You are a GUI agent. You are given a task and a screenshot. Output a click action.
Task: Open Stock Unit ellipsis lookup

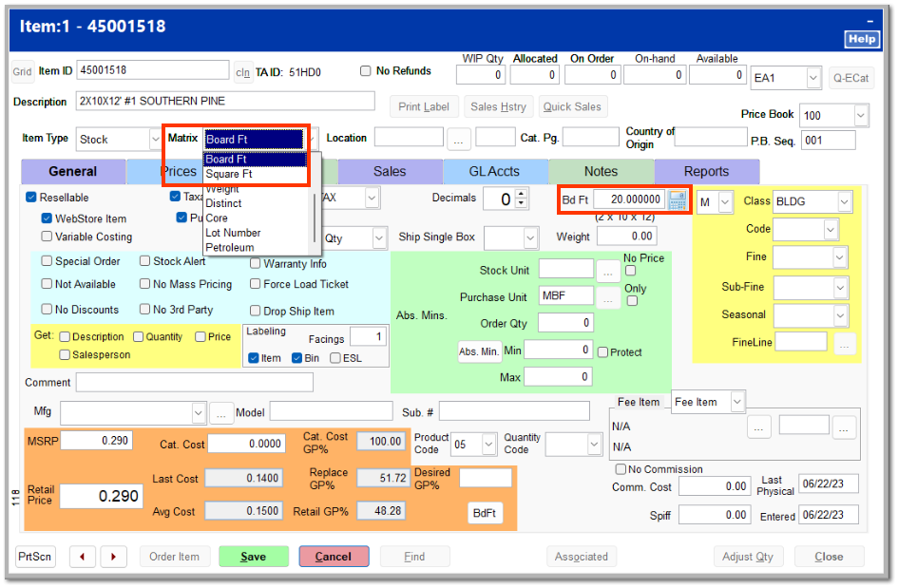[607, 271]
